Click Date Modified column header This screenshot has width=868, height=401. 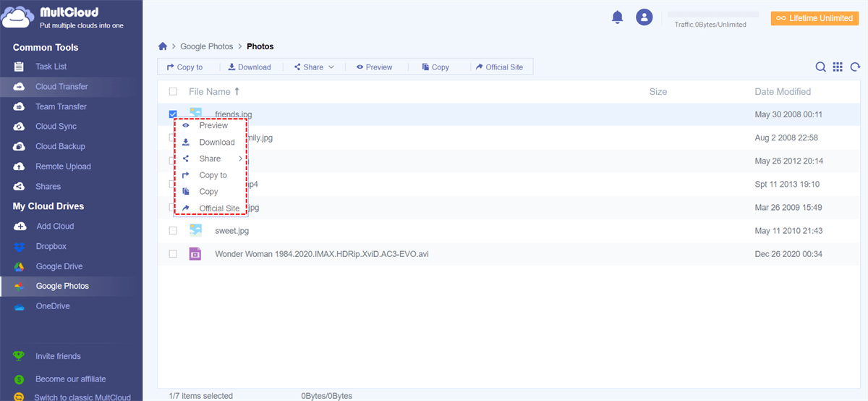pos(783,92)
